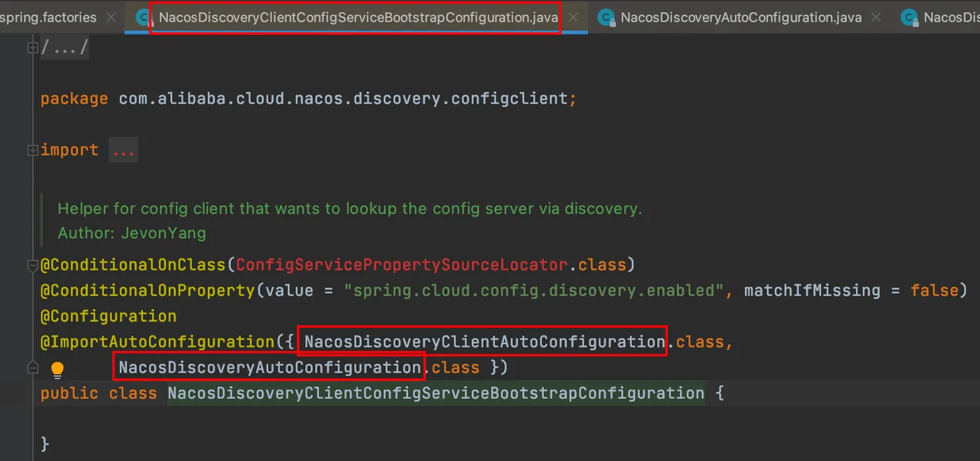Click NacosDiscoveryClientAutoConfiguration class reference
Image resolution: width=980 pixels, height=461 pixels.
484,342
